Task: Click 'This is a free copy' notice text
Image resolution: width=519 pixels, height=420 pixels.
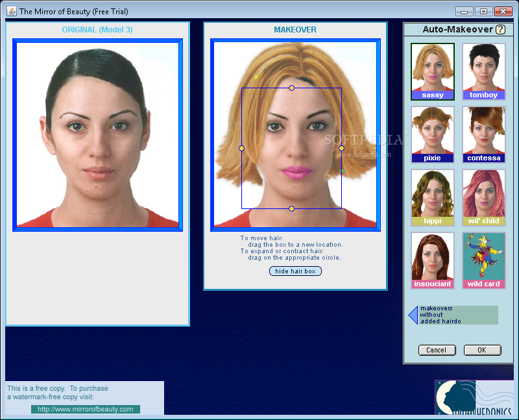Action: 58,393
